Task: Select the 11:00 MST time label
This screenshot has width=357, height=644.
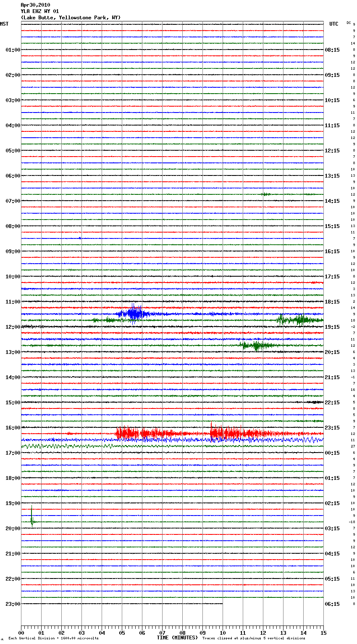Action: (13, 302)
